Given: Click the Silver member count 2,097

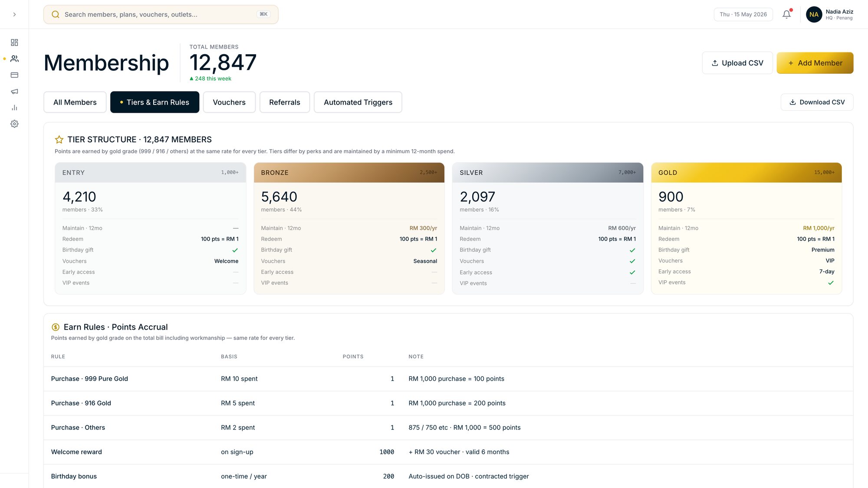Looking at the screenshot, I should click(477, 197).
